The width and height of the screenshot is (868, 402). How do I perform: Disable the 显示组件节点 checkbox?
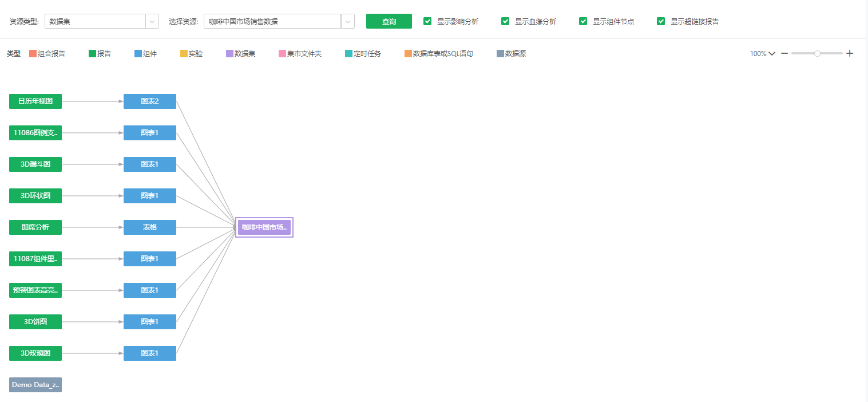coord(583,21)
